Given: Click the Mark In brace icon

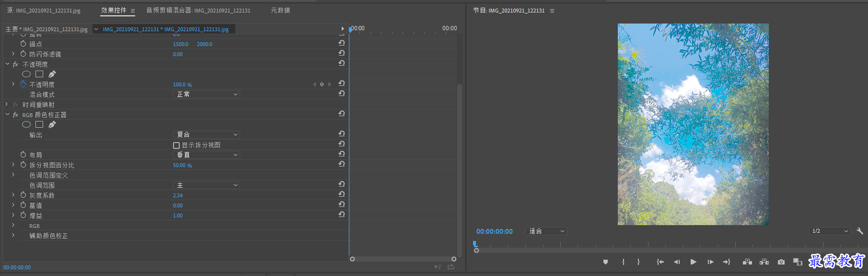Looking at the screenshot, I should (x=623, y=262).
